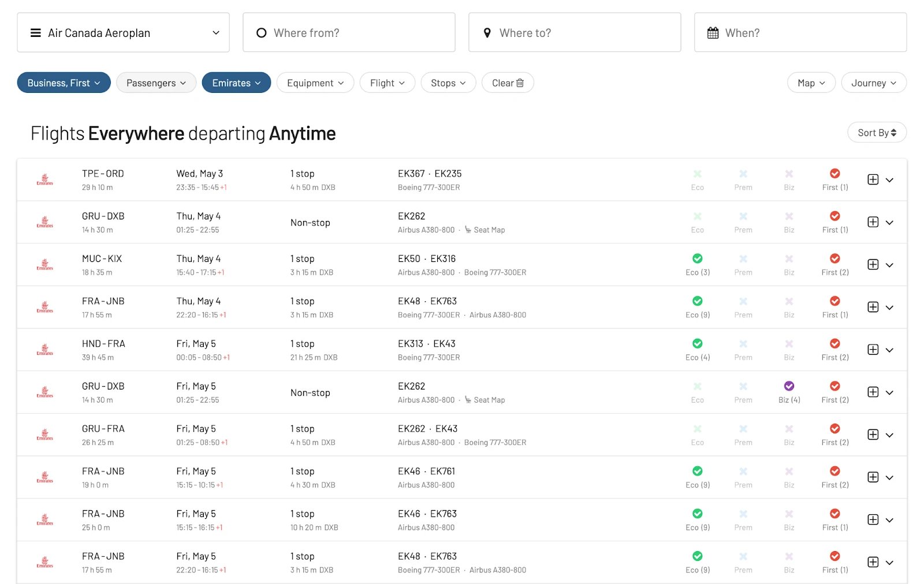Click unavailable Eco cross on TPE-ORD row

pyautogui.click(x=698, y=174)
